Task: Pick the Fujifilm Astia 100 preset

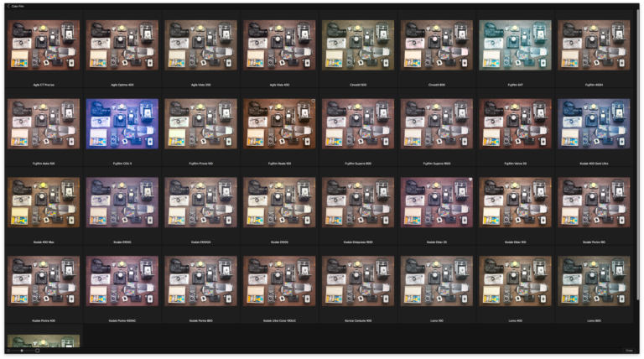Action: (44, 123)
